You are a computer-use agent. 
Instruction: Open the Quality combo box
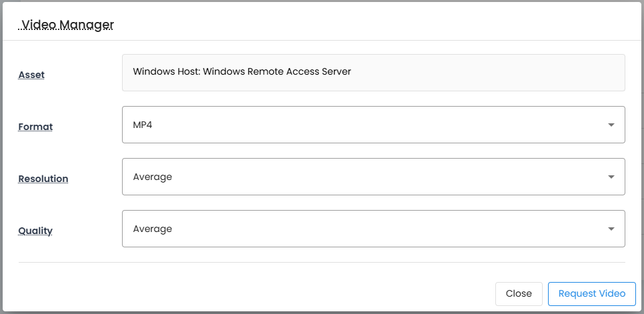tap(373, 229)
